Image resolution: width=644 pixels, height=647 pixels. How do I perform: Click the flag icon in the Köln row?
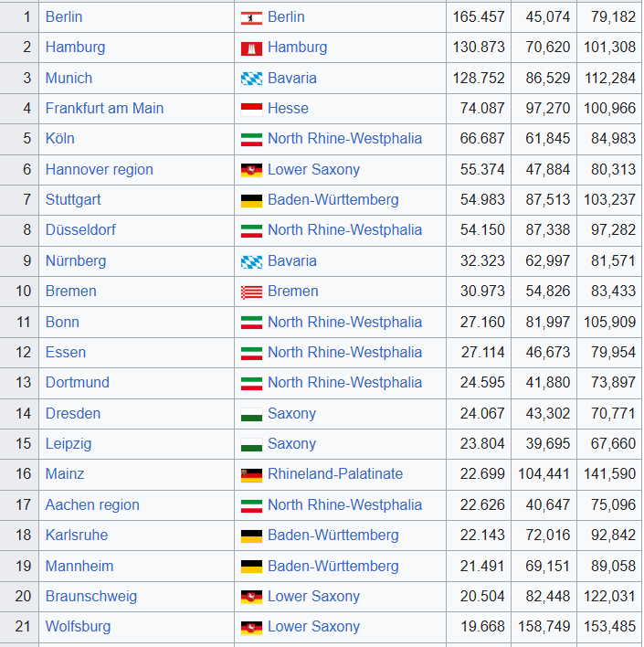click(251, 140)
